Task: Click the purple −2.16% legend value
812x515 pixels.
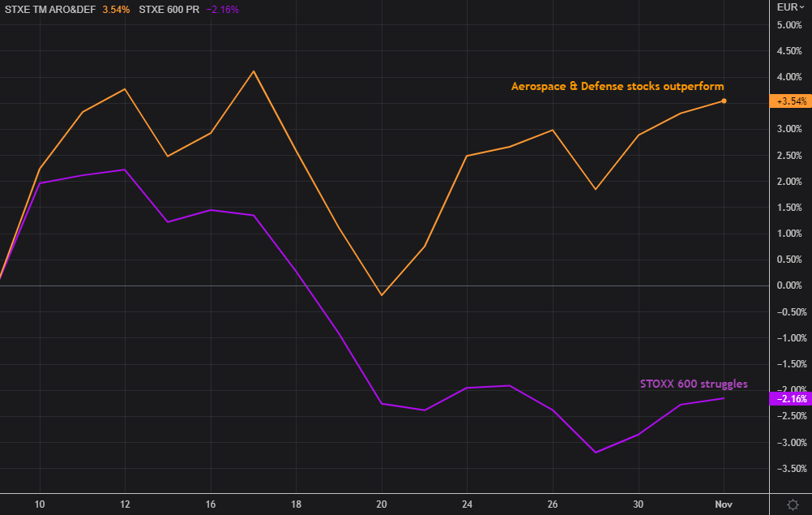Action: coord(223,9)
